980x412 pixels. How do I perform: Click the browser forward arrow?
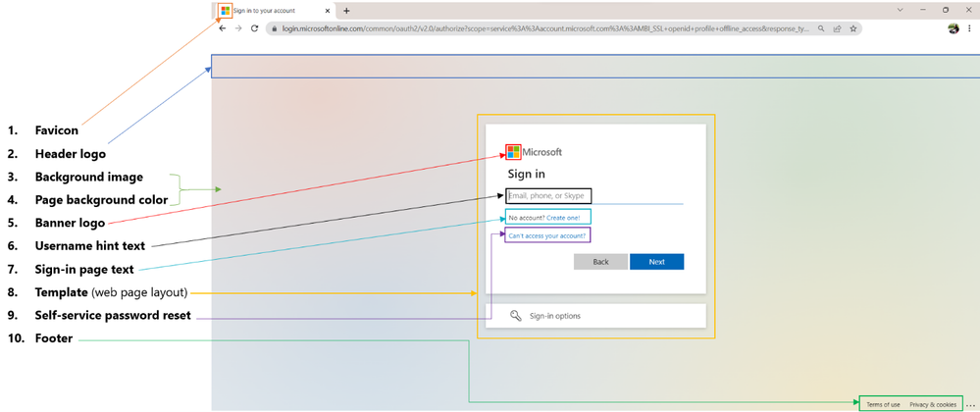click(238, 28)
